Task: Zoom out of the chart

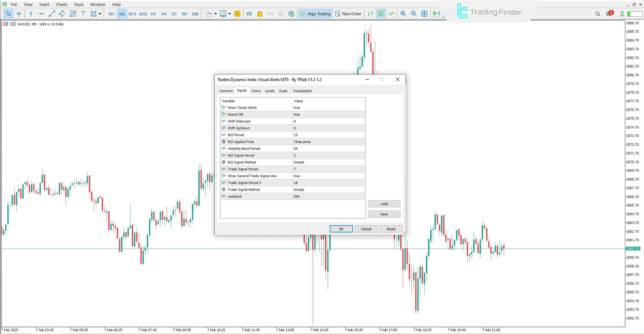Action: pos(414,14)
